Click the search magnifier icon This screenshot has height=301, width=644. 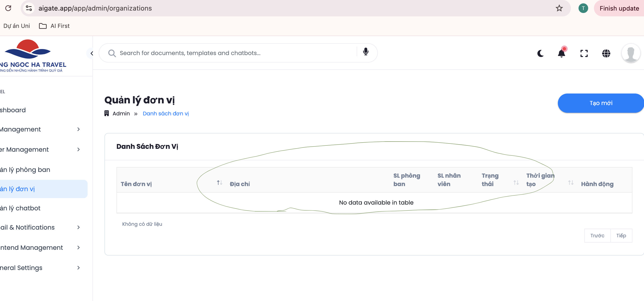coord(112,53)
